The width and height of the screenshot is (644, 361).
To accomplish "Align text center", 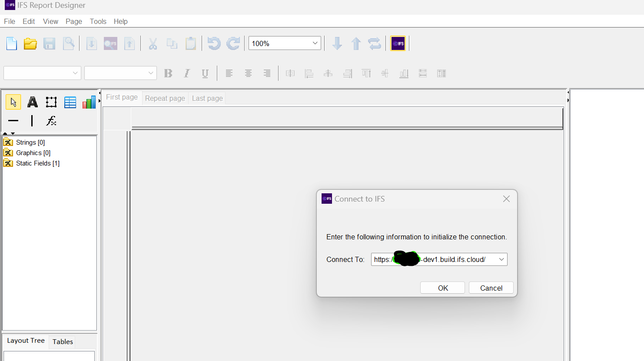I will tap(248, 73).
